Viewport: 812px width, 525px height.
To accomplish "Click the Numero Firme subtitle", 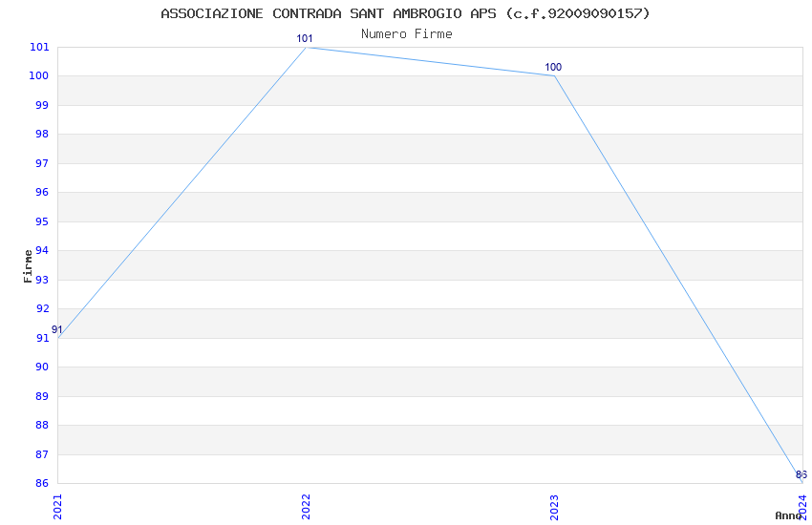I will point(407,34).
